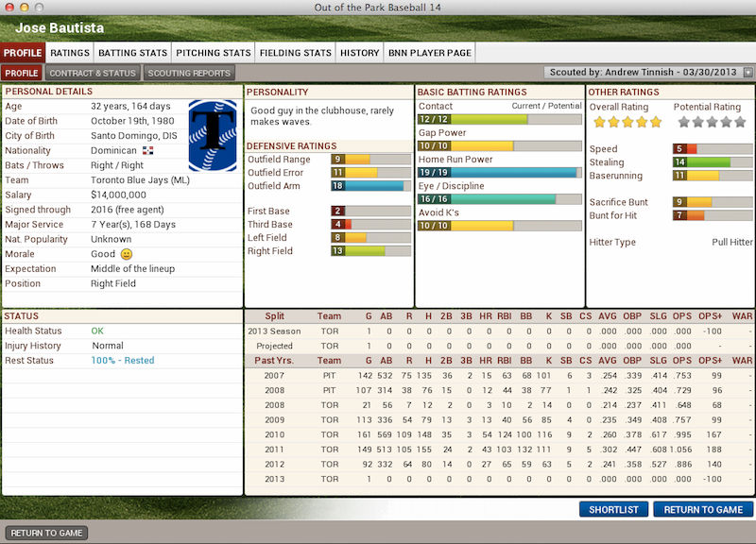This screenshot has height=544, width=756.
Task: Click the personality description text
Action: (x=322, y=116)
